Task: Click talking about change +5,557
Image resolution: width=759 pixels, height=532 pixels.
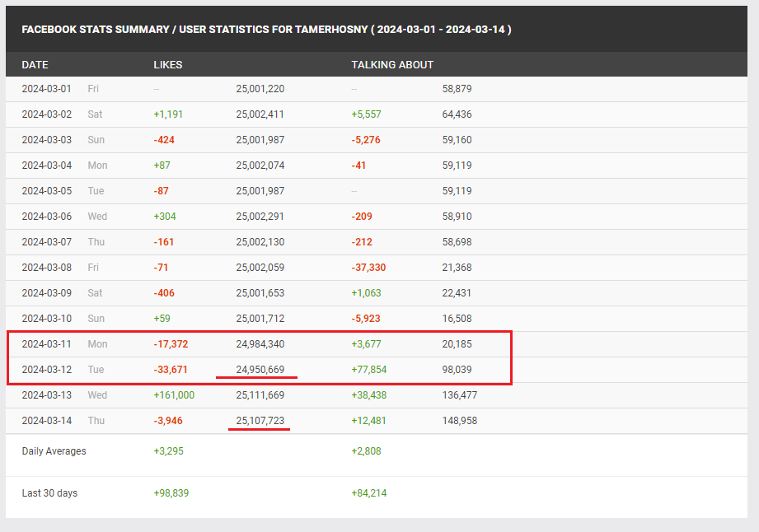Action: (366, 114)
